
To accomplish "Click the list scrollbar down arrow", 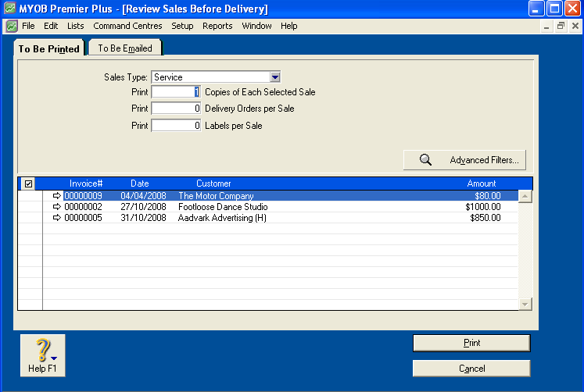I will point(525,305).
